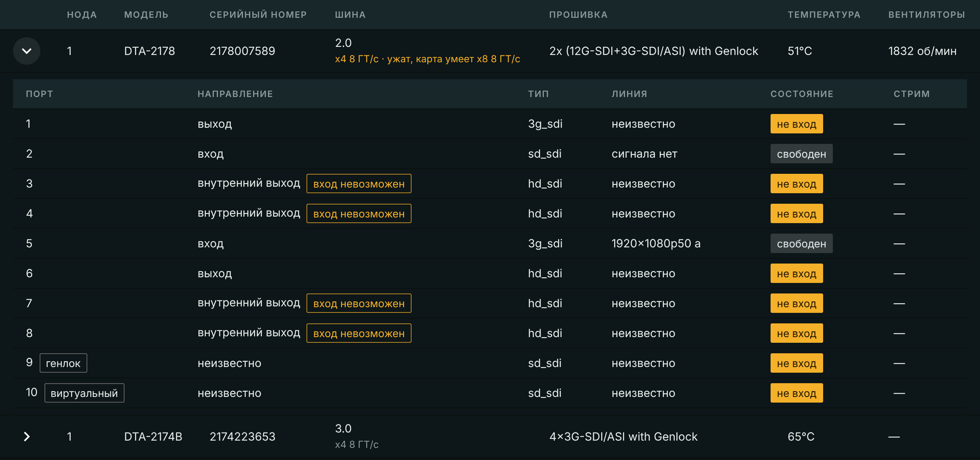Select the 4×3G-SDI/ASI with Genlock firmware
The height and width of the screenshot is (460, 980).
623,437
